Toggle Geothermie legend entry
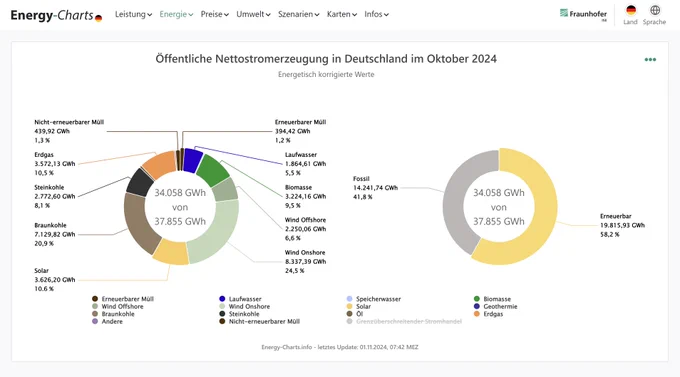 [495, 306]
